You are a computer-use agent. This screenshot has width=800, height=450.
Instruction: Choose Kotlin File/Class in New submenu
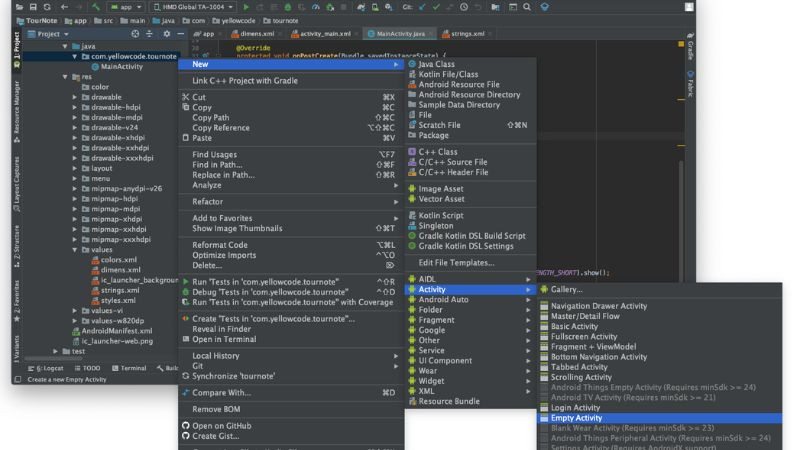tap(470, 74)
